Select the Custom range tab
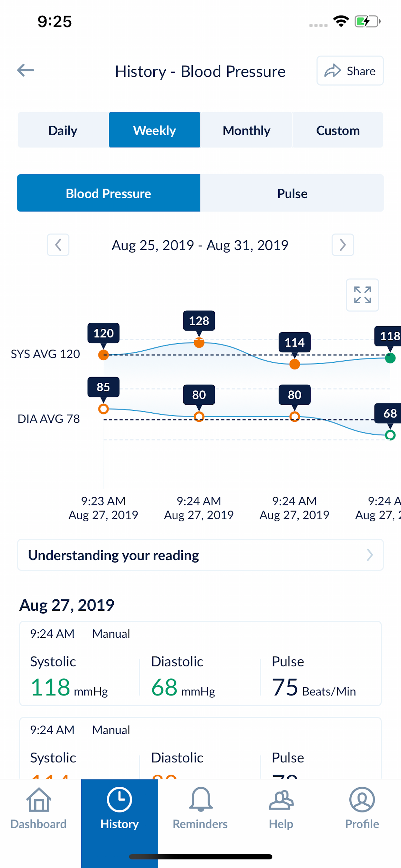The height and width of the screenshot is (868, 401). [338, 130]
